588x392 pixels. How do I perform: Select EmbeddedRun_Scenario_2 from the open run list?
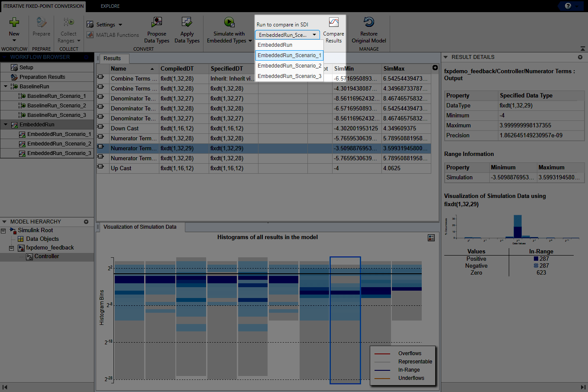coord(289,65)
